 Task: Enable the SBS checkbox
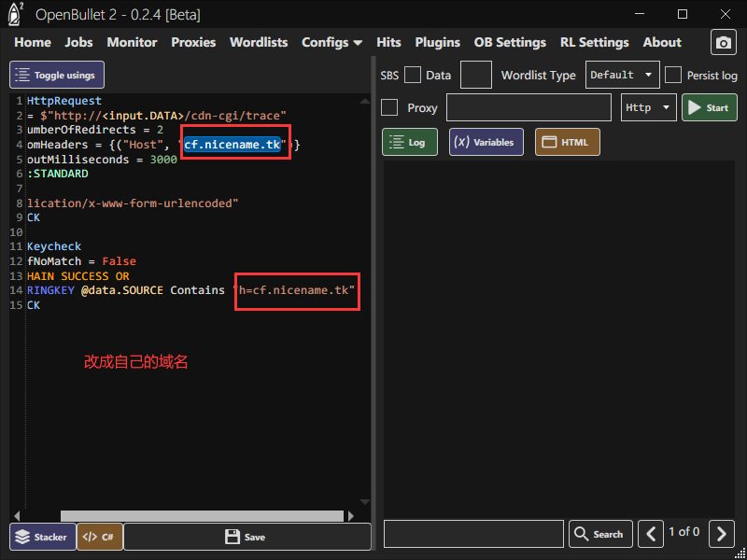[413, 76]
